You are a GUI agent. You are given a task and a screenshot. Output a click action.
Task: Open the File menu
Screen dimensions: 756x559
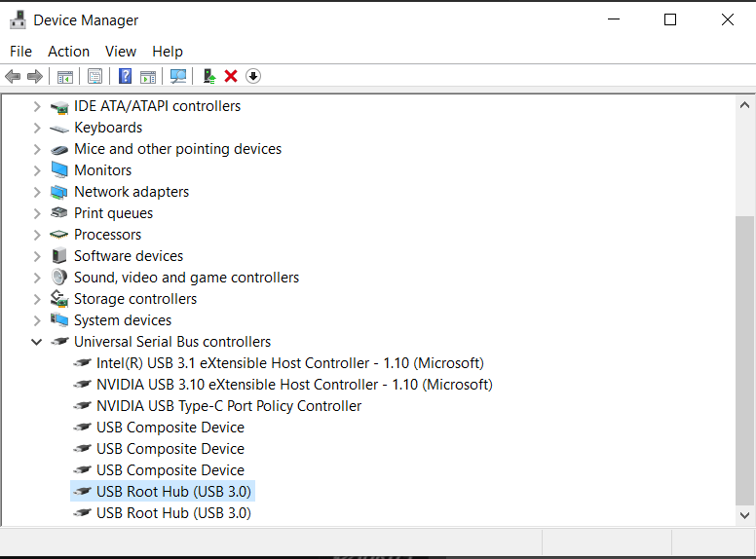click(x=20, y=52)
